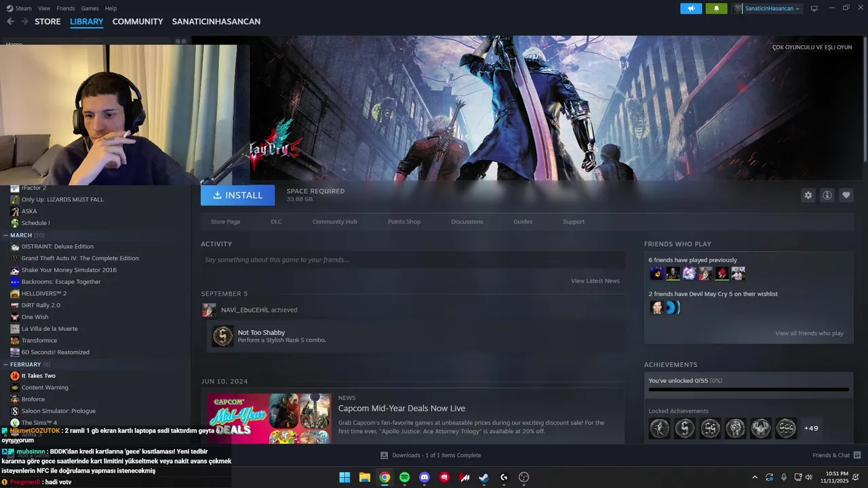Image resolution: width=868 pixels, height=488 pixels.
Task: Go to the COMMUNITY tab
Action: (x=138, y=22)
